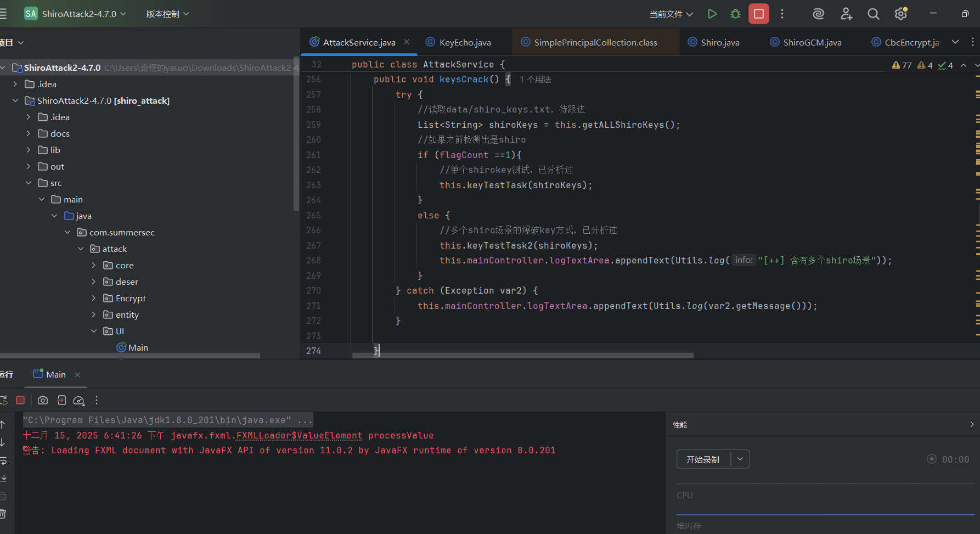Open the dropdown arrow beside 开始录制

(740, 459)
